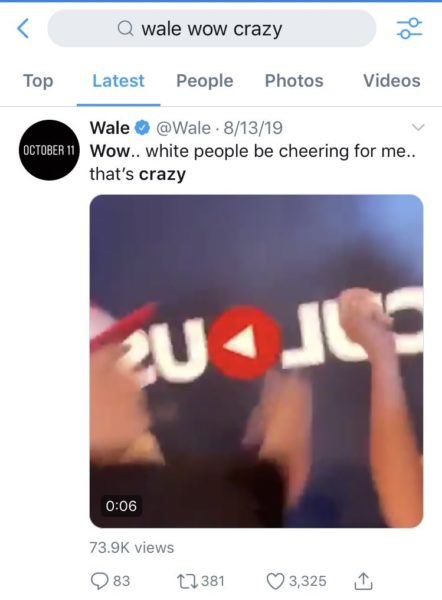Open the search filter settings icon
442x600 pixels.
pos(409,28)
